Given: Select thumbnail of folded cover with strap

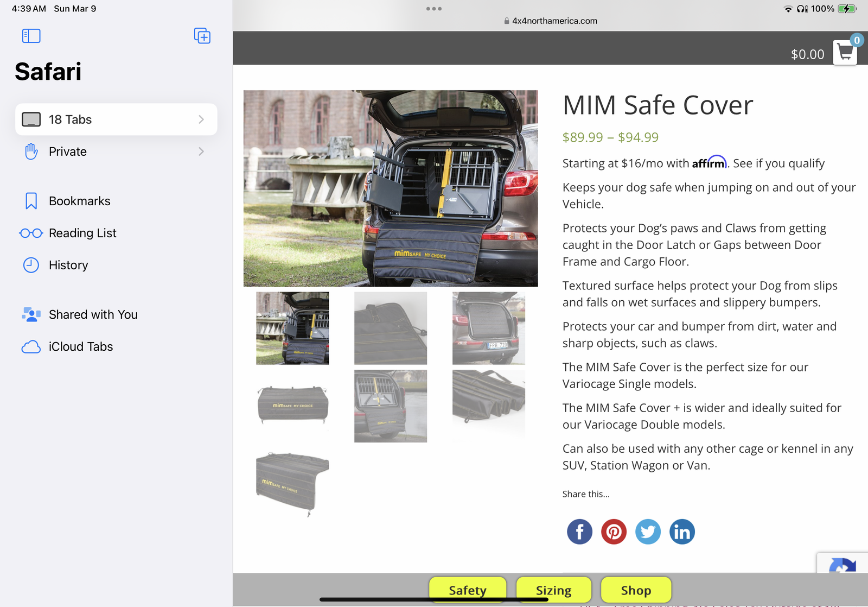Looking at the screenshot, I should coord(391,328).
